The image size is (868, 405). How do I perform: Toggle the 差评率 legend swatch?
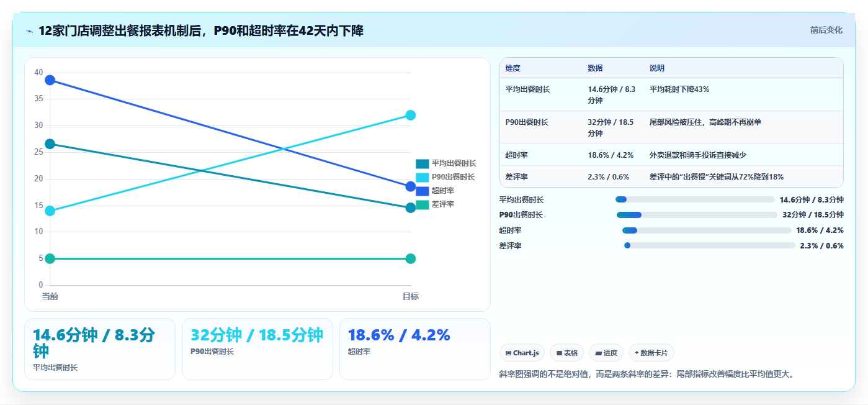pos(422,204)
